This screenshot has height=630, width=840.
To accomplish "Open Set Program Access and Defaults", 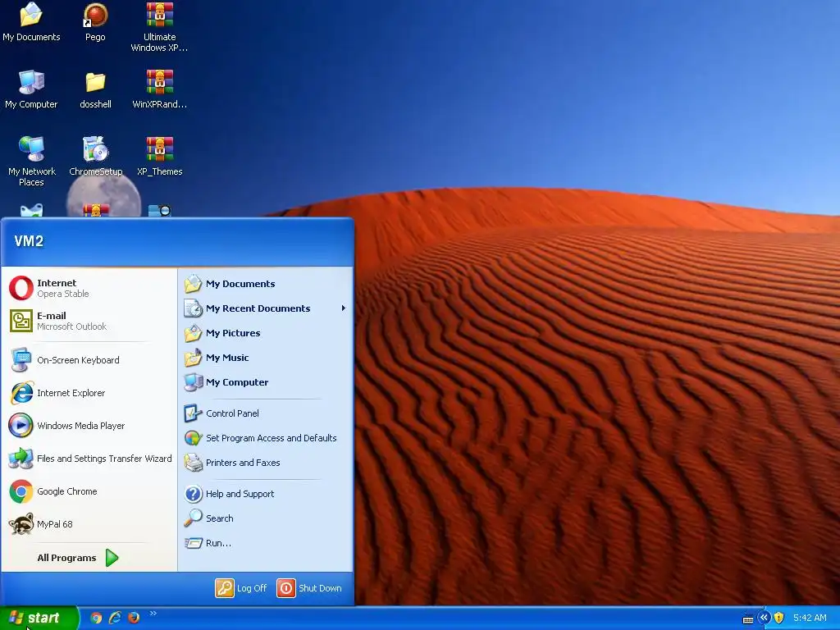I will click(x=265, y=438).
